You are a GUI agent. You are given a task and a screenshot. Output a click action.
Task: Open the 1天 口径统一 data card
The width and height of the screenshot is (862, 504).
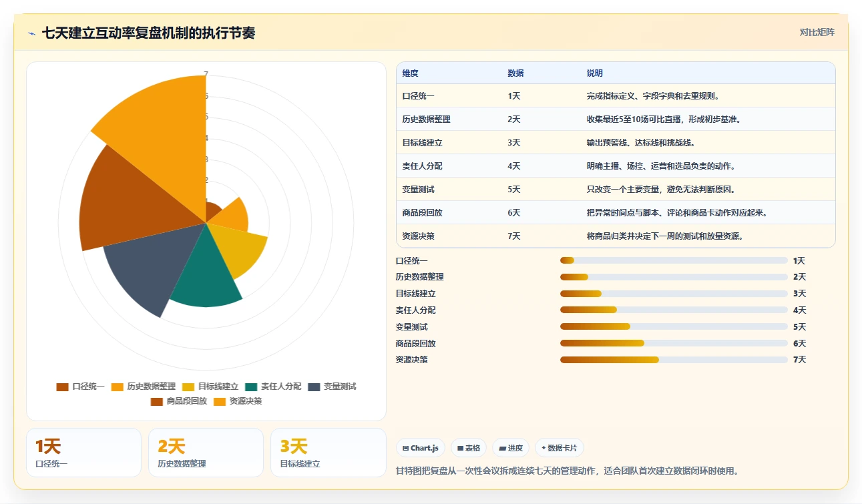83,453
